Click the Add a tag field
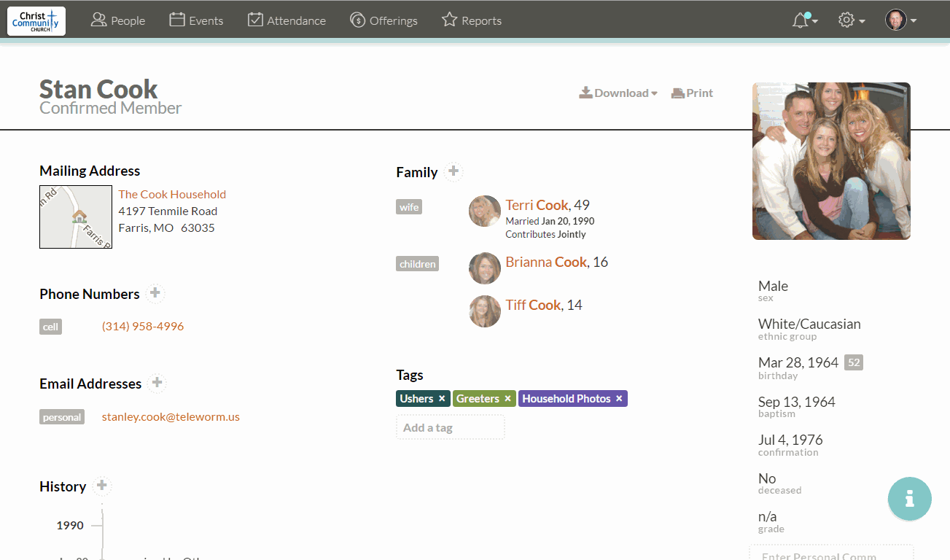 [450, 427]
